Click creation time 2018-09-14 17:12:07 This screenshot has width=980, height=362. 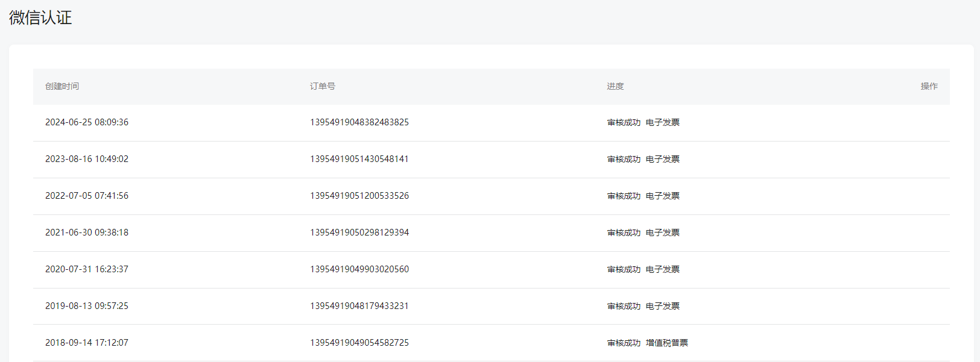[x=87, y=343]
